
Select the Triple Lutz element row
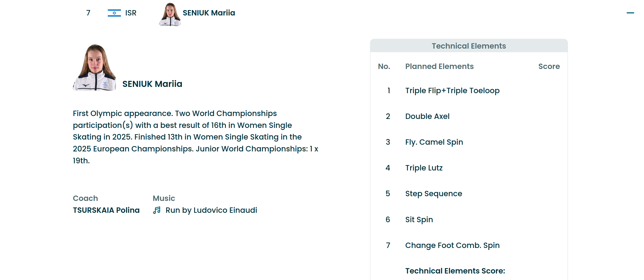424,168
